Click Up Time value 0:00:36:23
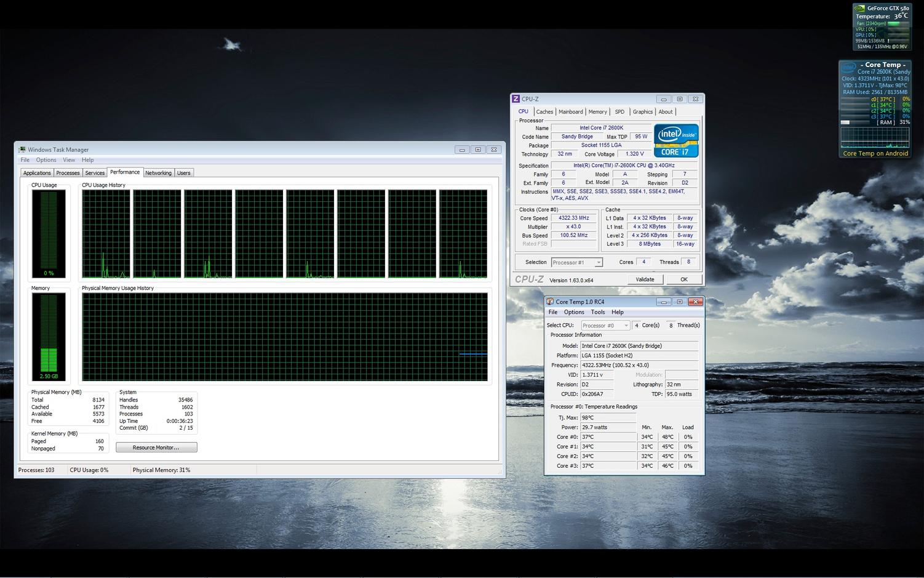924x578 pixels. [180, 421]
